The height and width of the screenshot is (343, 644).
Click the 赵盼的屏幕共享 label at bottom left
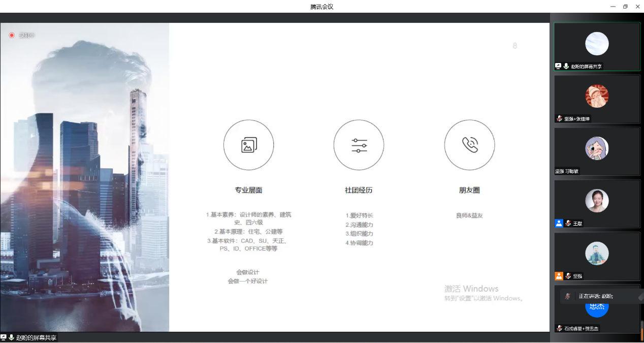tap(36, 337)
